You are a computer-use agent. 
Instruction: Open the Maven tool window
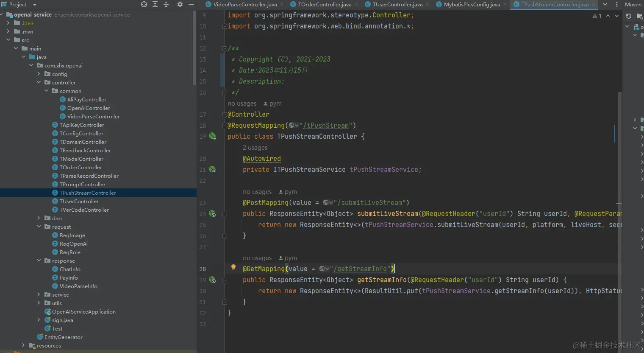[633, 4]
